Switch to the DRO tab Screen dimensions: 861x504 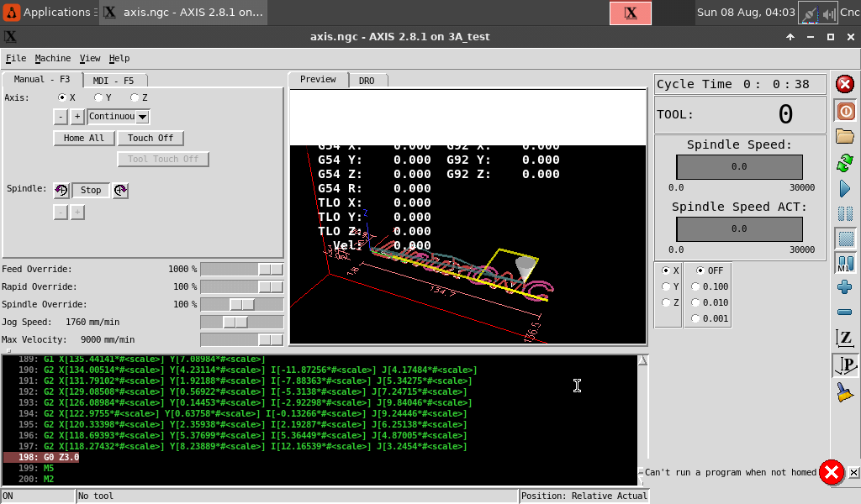click(367, 81)
